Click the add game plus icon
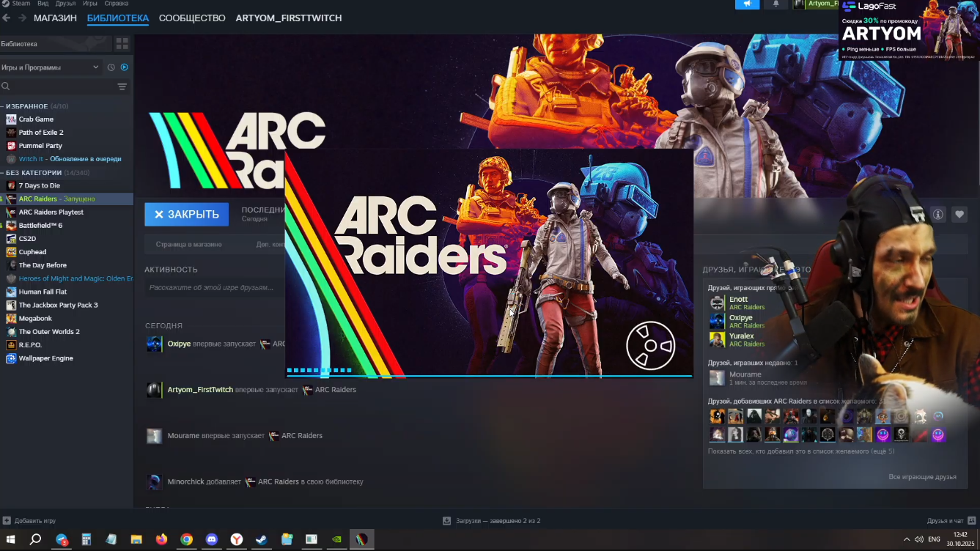The image size is (980, 551). tap(7, 521)
